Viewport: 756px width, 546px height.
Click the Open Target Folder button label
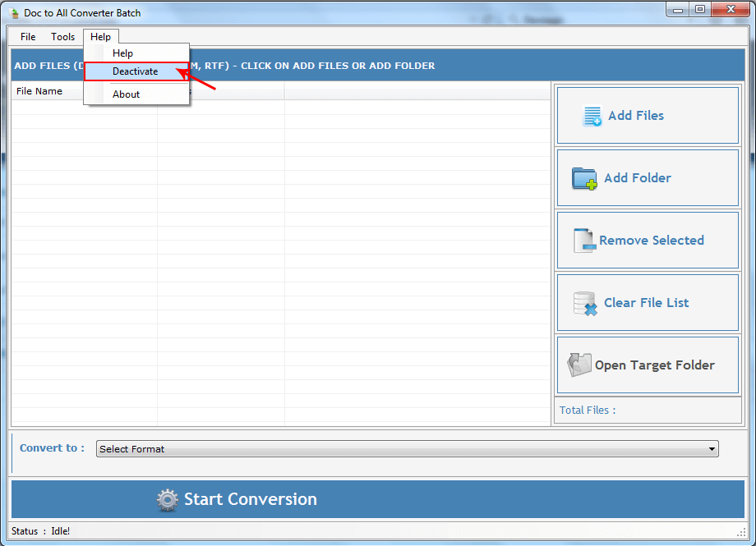click(654, 365)
